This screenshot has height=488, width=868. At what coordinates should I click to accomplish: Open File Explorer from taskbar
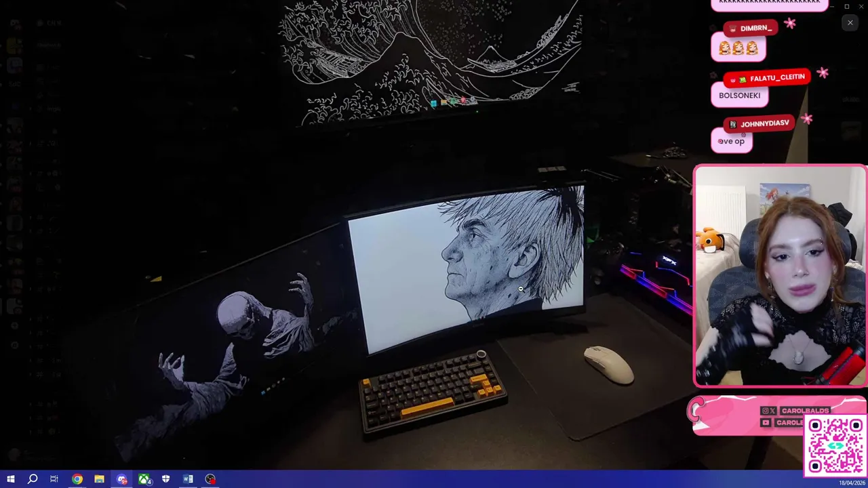point(99,479)
